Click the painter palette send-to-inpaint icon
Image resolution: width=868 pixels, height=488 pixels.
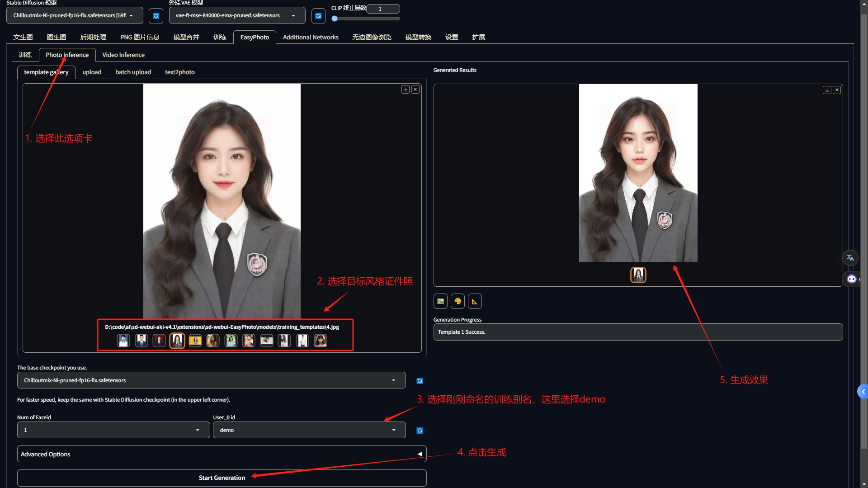458,301
